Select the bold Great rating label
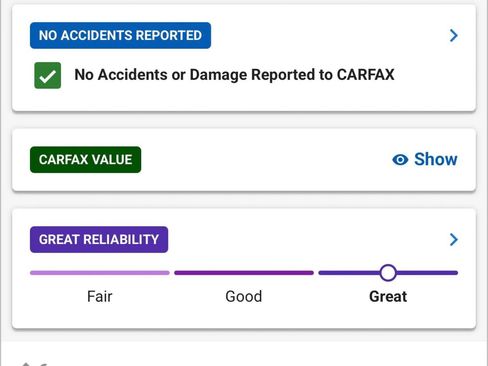 pyautogui.click(x=388, y=296)
